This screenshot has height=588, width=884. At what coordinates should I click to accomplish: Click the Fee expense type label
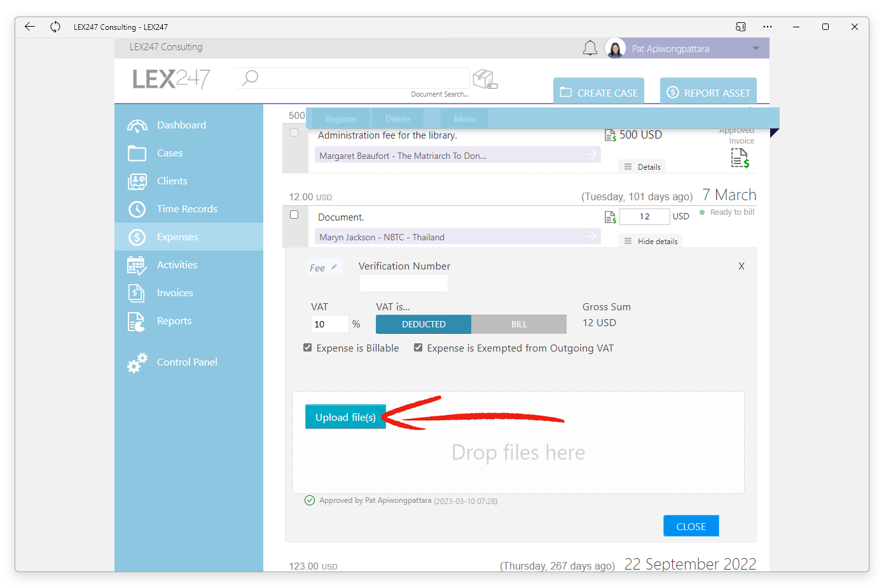click(x=317, y=268)
